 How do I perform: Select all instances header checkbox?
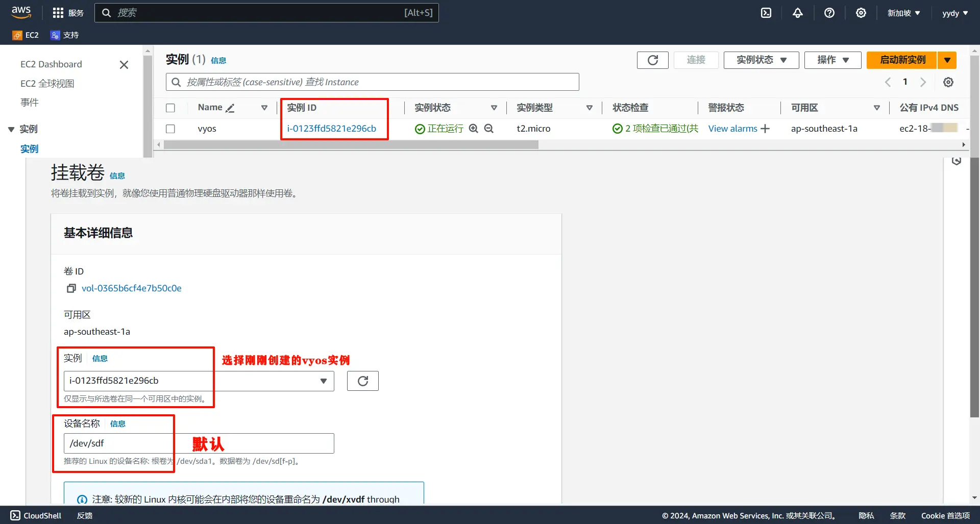pyautogui.click(x=170, y=108)
